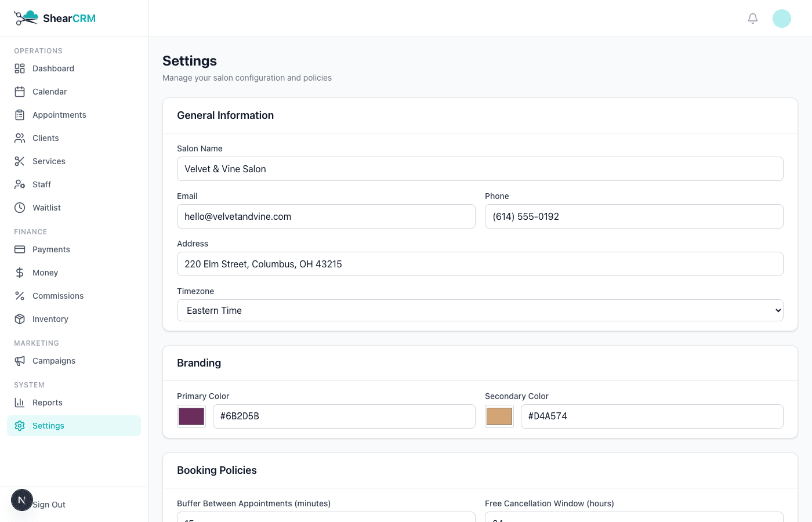Open the Reports page
The width and height of the screenshot is (812, 522).
(74, 403)
